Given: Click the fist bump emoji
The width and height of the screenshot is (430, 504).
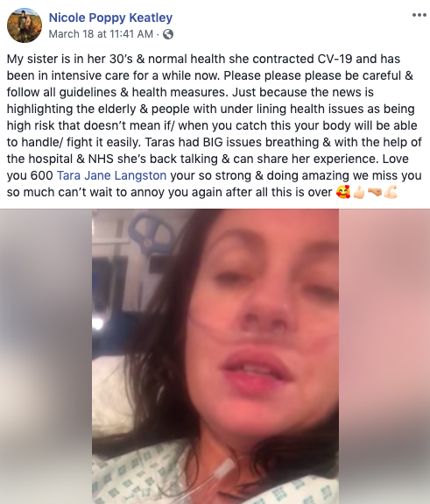Looking at the screenshot, I should [375, 192].
